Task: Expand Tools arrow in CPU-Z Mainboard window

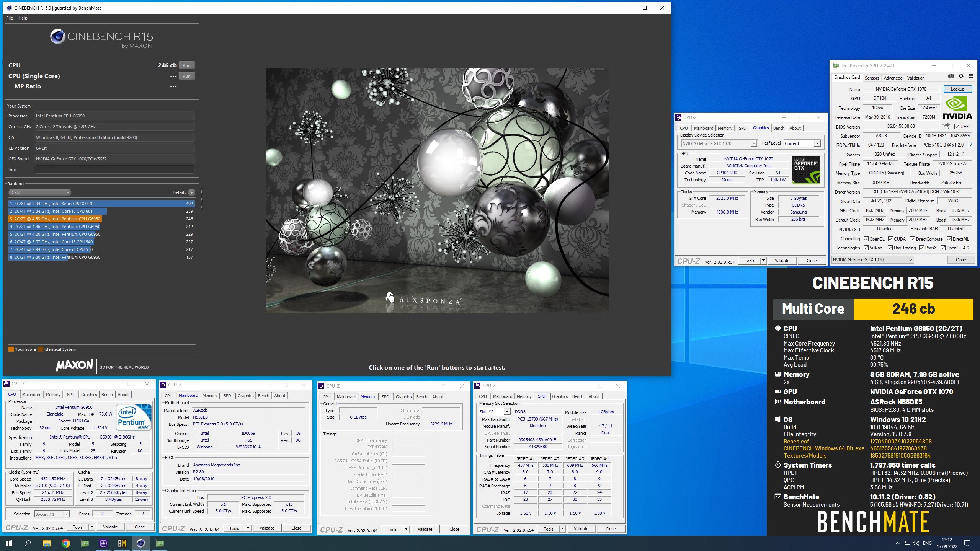Action: point(248,528)
